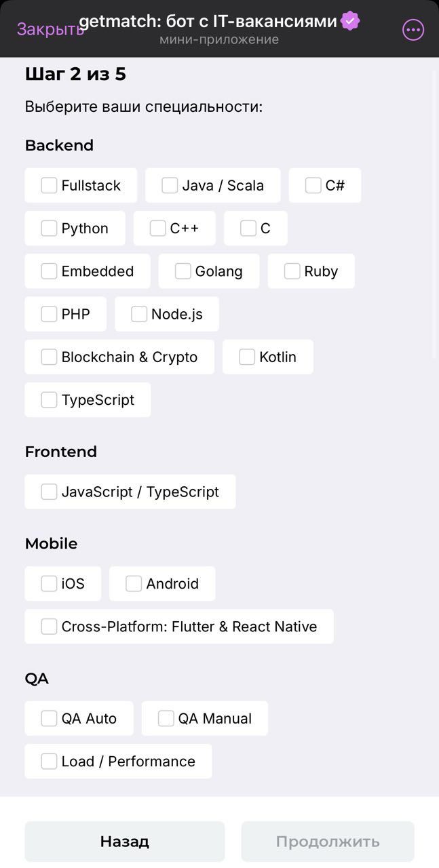This screenshot has height=868, width=439.
Task: Check the Python specialty
Action: click(48, 228)
